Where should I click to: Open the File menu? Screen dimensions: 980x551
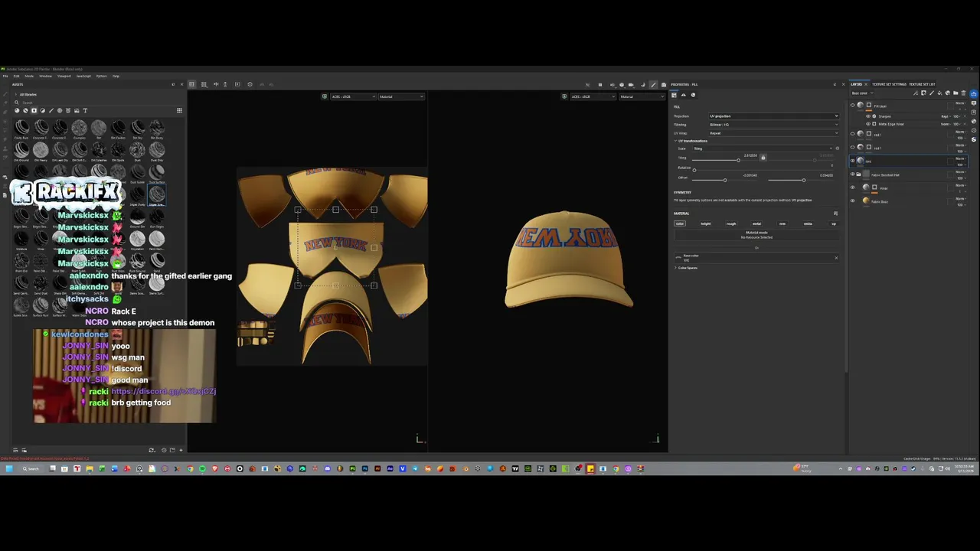[5, 76]
